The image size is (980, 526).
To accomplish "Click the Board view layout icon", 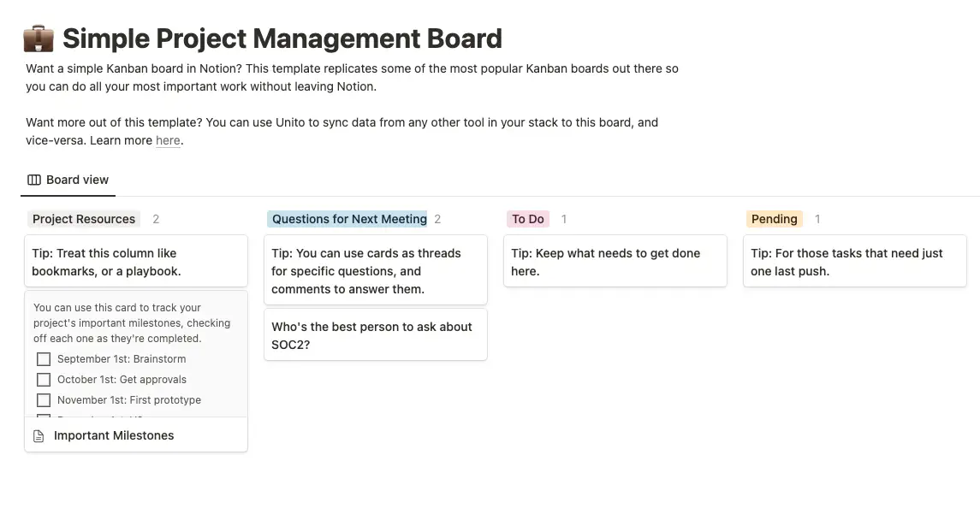I will 34,180.
